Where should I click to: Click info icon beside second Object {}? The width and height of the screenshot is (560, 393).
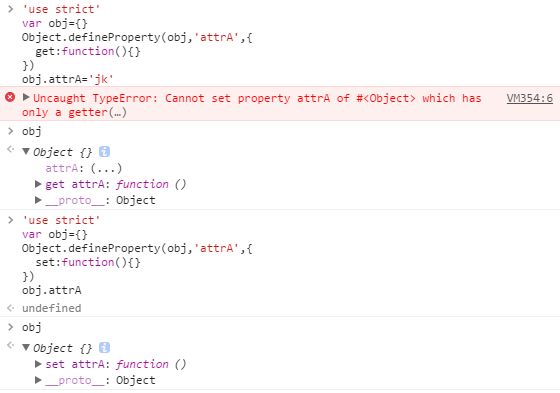point(104,347)
